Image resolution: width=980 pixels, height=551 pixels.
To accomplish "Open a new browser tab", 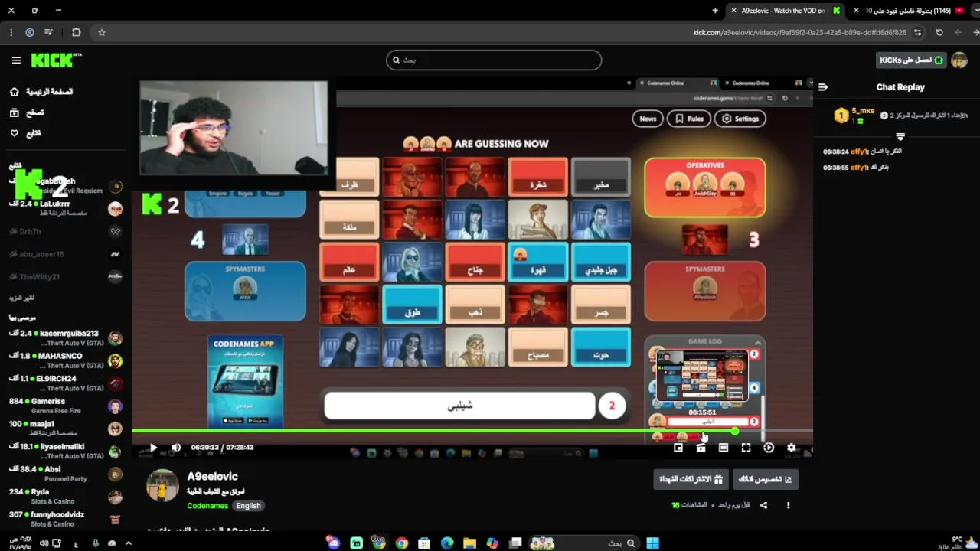I will coord(715,11).
